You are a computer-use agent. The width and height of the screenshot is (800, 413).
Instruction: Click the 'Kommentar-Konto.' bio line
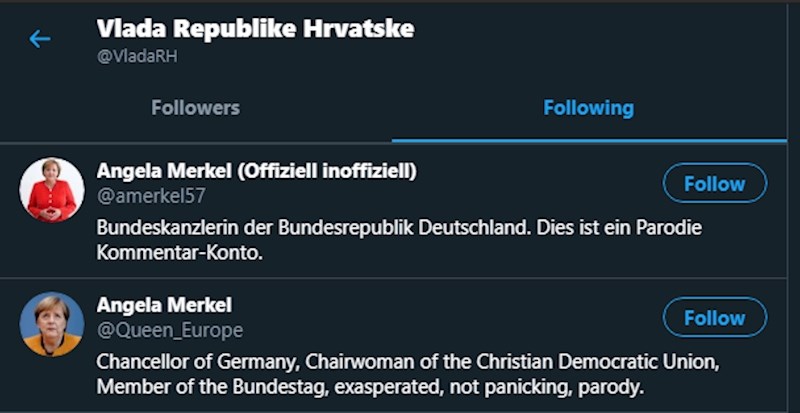pos(178,252)
